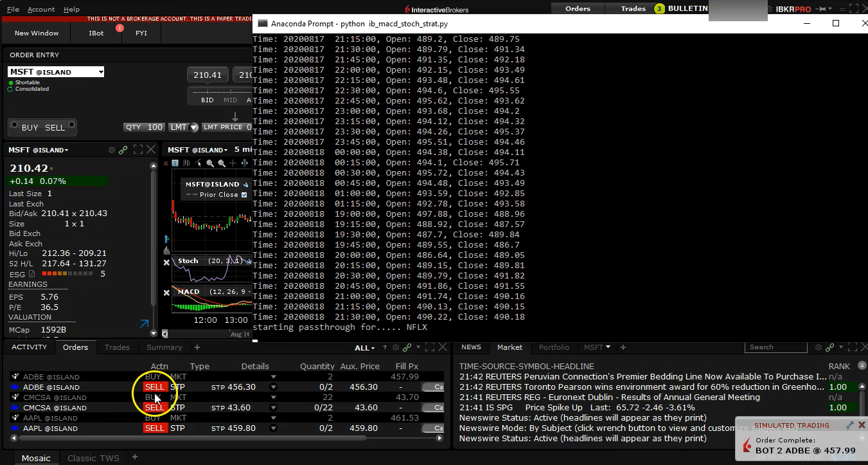
Task: Switch to the Summary tab in Activity
Action: coord(164,347)
